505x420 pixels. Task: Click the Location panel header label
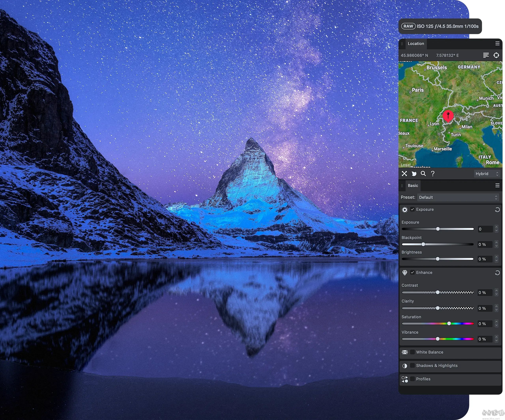click(416, 43)
